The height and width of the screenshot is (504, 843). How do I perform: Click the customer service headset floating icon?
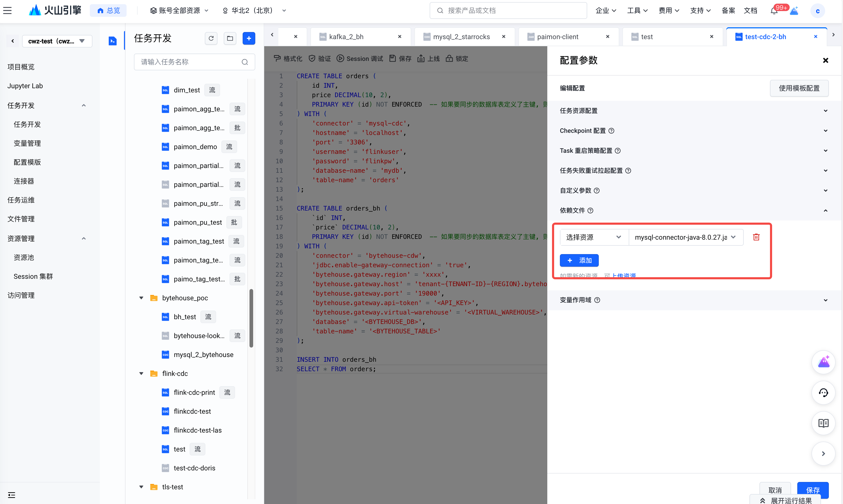coord(823,393)
